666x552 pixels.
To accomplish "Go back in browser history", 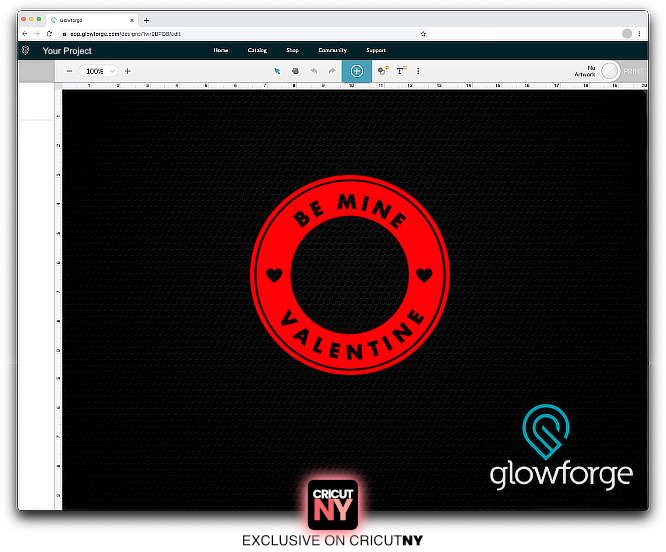I will (x=25, y=34).
